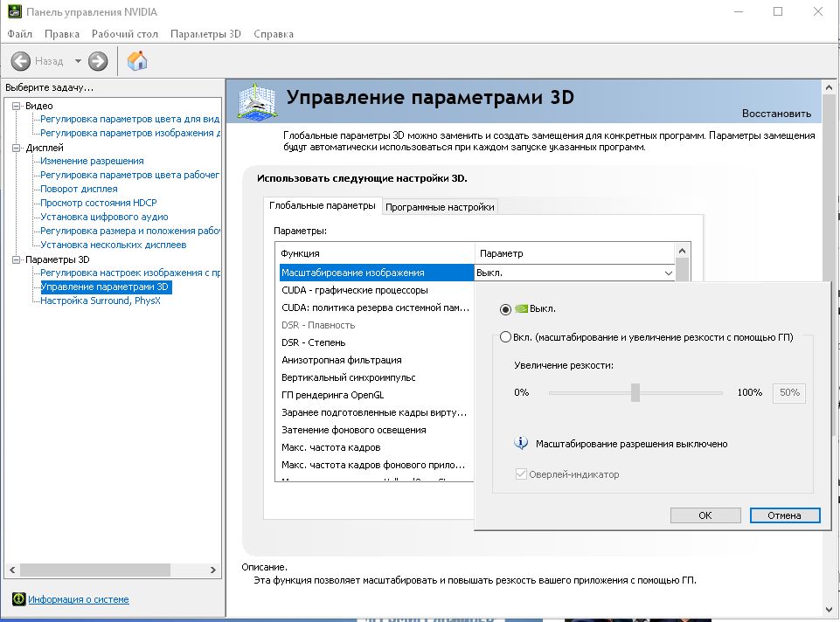This screenshot has width=840, height=622.
Task: Select Регулировка параметров изображения under Видео
Action: (x=130, y=133)
